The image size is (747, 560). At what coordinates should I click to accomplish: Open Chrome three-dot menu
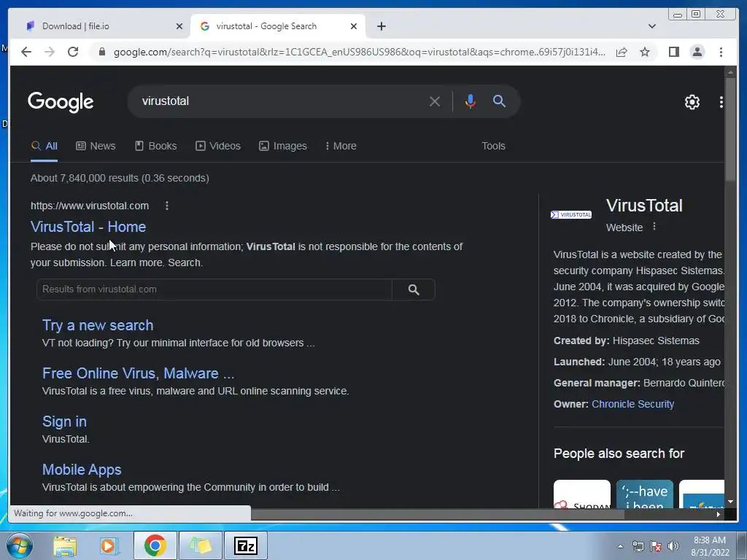coord(721,52)
